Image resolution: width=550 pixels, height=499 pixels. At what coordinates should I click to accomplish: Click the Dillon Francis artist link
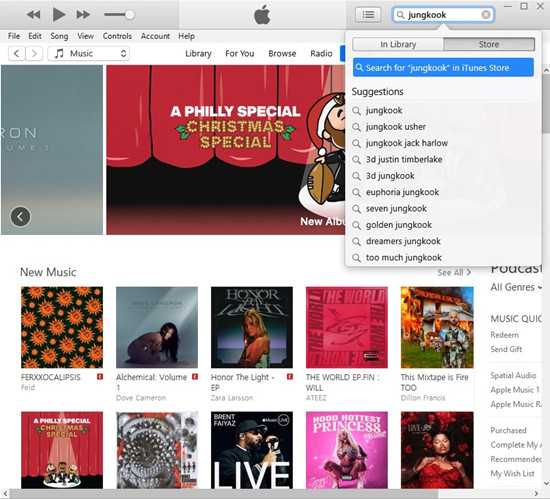[x=423, y=398]
